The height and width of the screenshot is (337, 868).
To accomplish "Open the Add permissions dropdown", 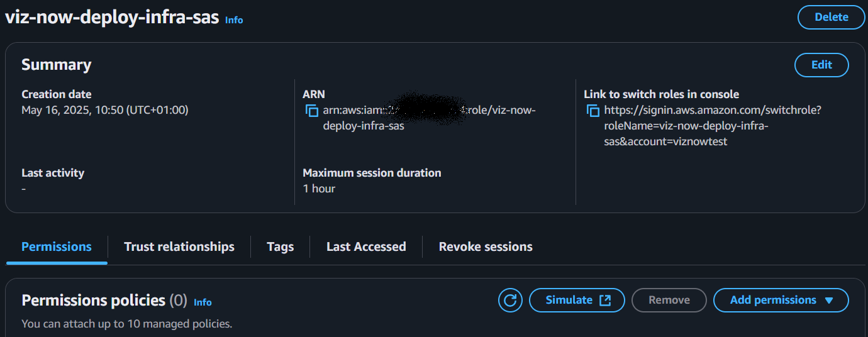I will pyautogui.click(x=781, y=301).
